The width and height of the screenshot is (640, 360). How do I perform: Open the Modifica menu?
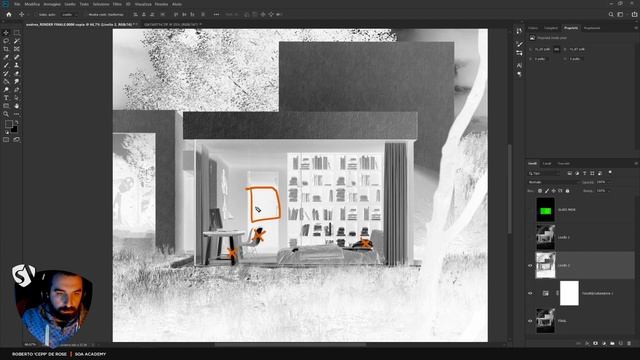point(32,4)
